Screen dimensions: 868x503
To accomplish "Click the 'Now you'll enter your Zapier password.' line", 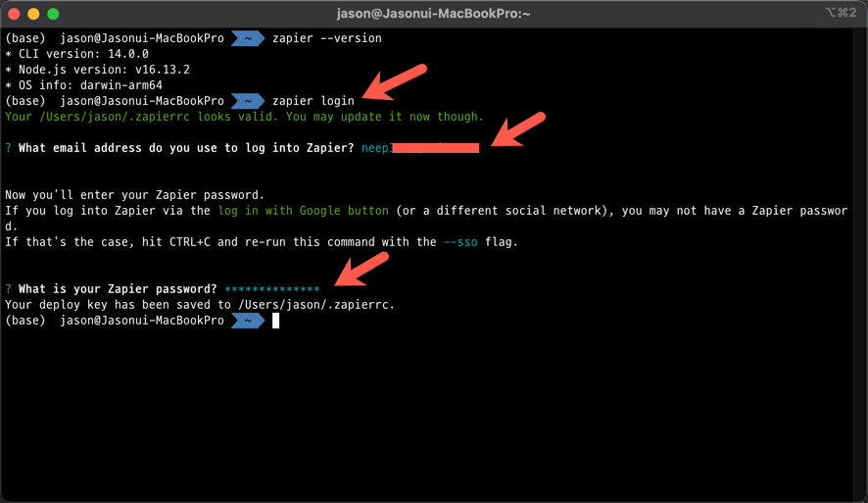I will pyautogui.click(x=134, y=195).
